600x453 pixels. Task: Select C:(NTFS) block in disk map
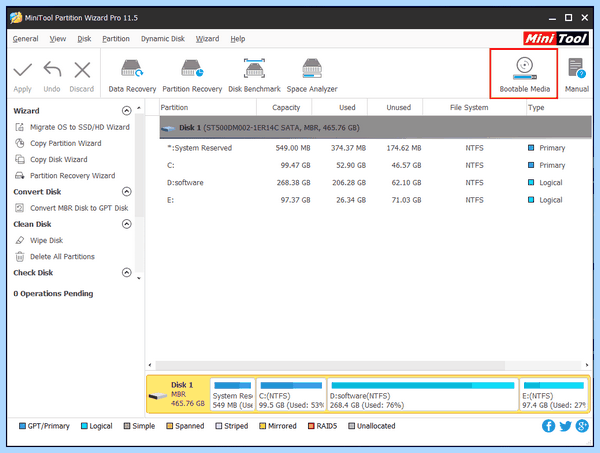(x=291, y=394)
